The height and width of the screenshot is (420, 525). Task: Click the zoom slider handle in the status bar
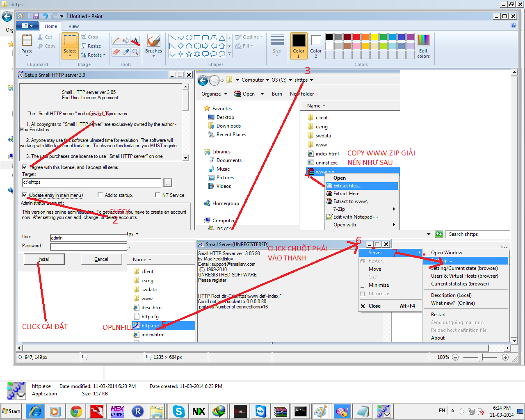(481, 357)
